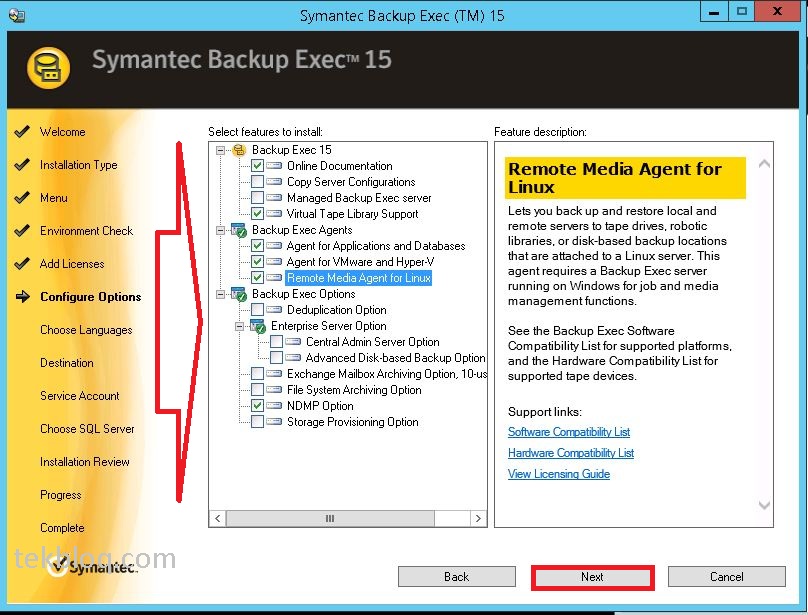Click the Choose Languages step in sidebar

[86, 330]
